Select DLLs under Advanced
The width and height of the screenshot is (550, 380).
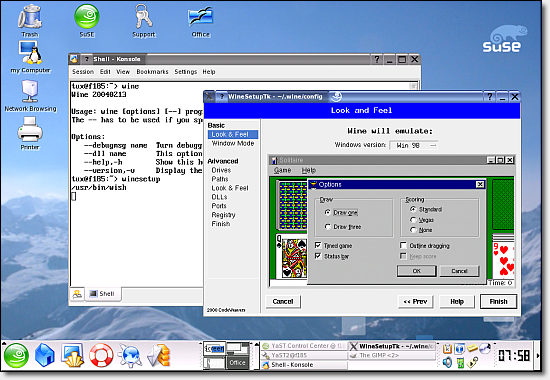click(x=219, y=197)
